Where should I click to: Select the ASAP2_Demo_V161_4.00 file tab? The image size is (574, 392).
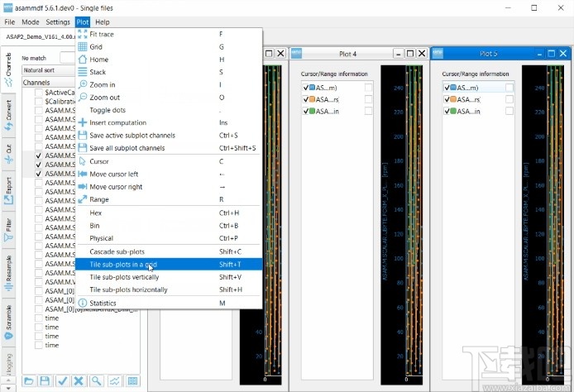click(x=41, y=36)
